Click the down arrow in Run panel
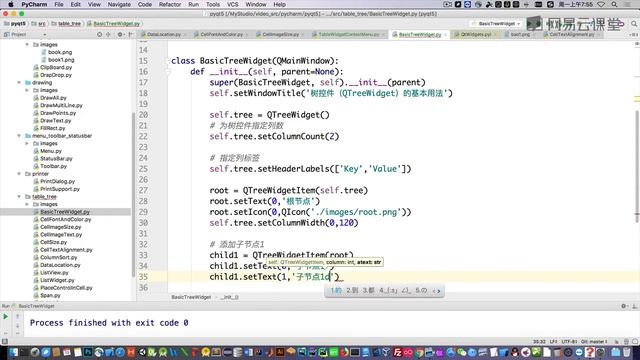The image size is (640, 360). [18, 325]
